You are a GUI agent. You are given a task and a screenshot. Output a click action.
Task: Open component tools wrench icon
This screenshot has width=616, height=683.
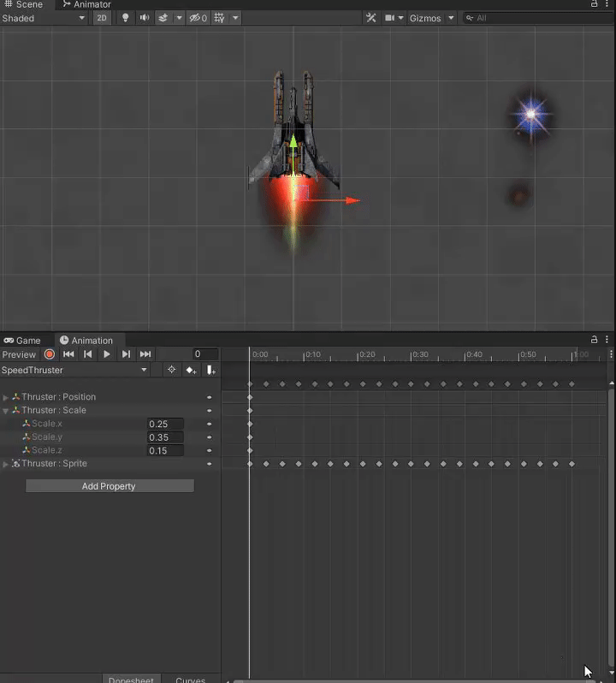(371, 18)
